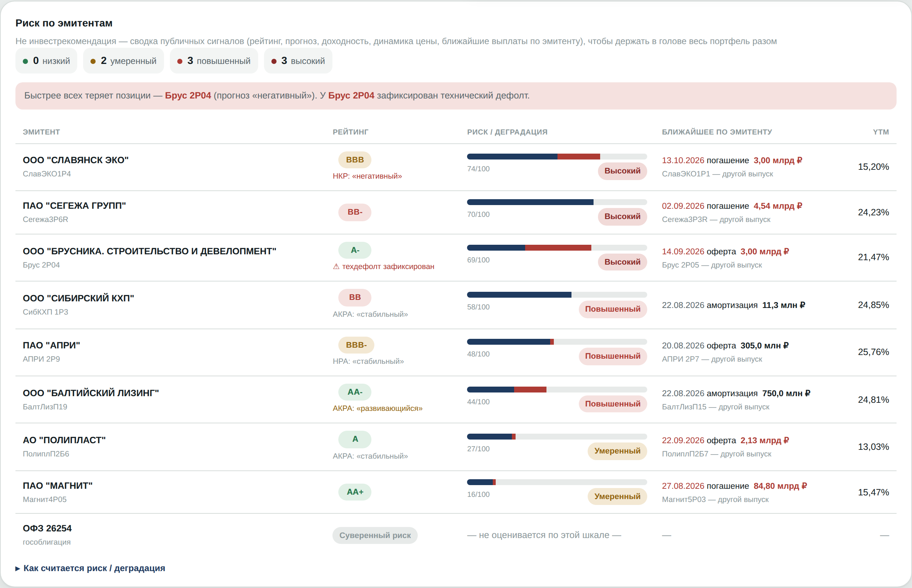
Task: Click the "13,03%" YTM value
Action: [873, 447]
